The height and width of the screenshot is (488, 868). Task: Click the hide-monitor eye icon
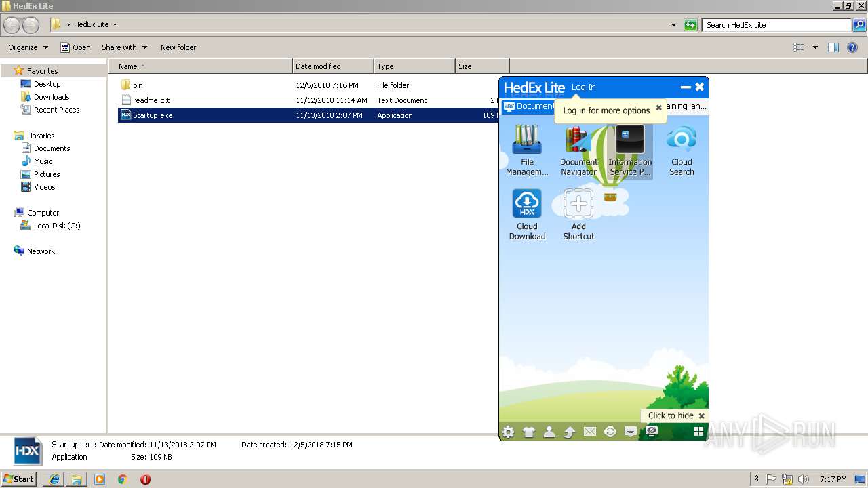652,431
